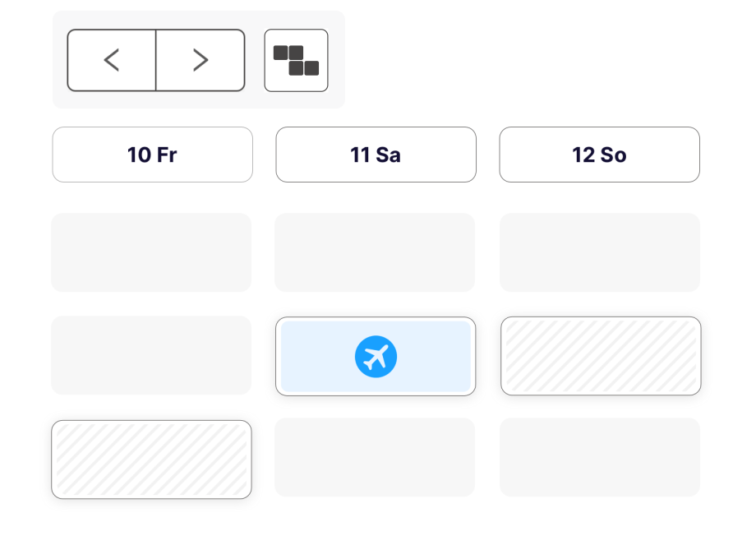Open the view options via grid icon

click(295, 60)
